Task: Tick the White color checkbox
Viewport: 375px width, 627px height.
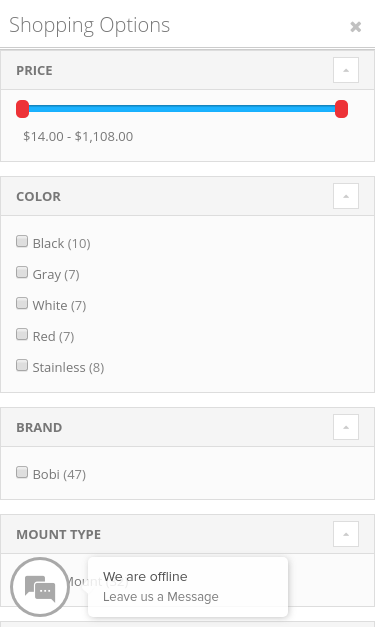Action: [x=22, y=303]
